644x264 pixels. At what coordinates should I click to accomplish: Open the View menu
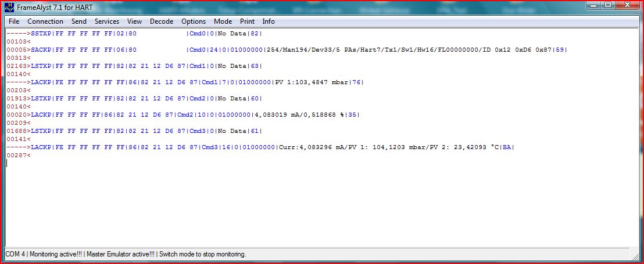point(134,21)
